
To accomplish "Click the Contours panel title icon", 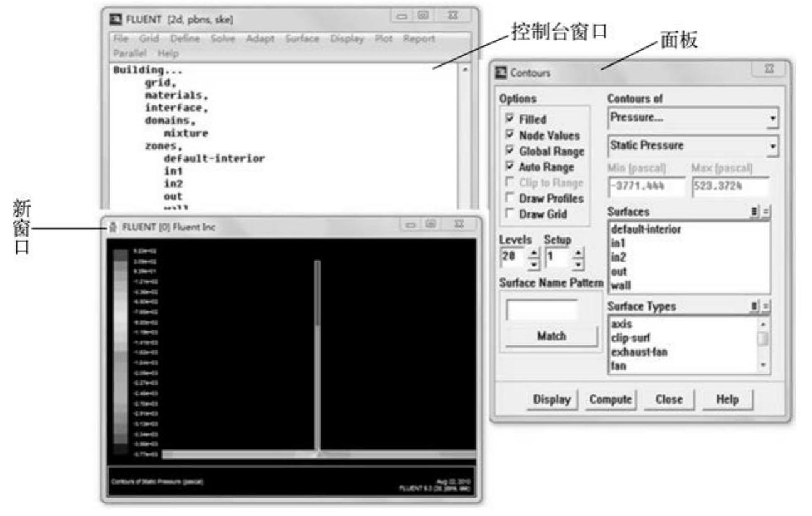I will coord(501,73).
